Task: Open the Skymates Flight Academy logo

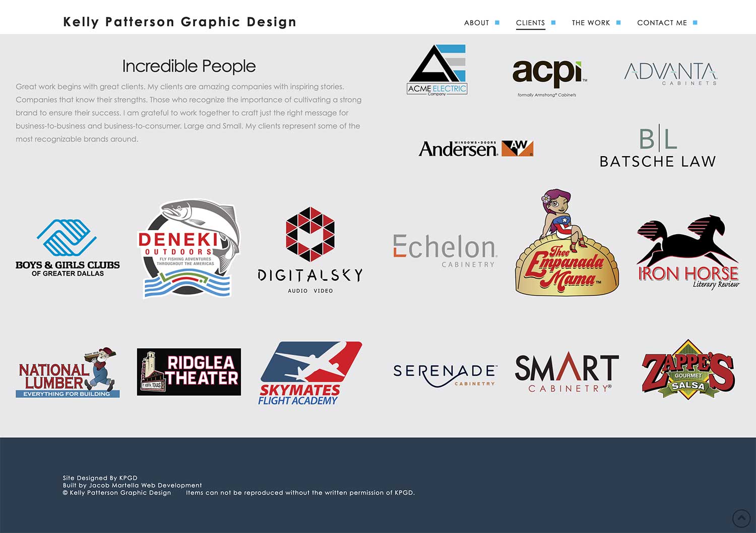Action: (310, 373)
